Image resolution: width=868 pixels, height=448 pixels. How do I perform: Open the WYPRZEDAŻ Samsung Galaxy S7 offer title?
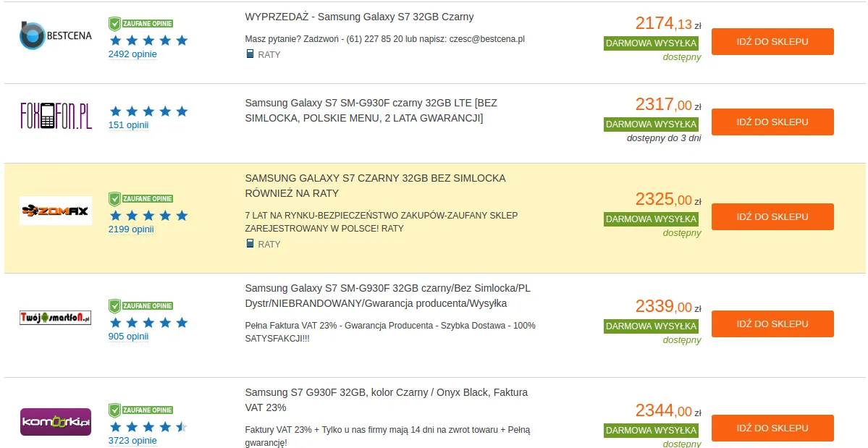[359, 17]
